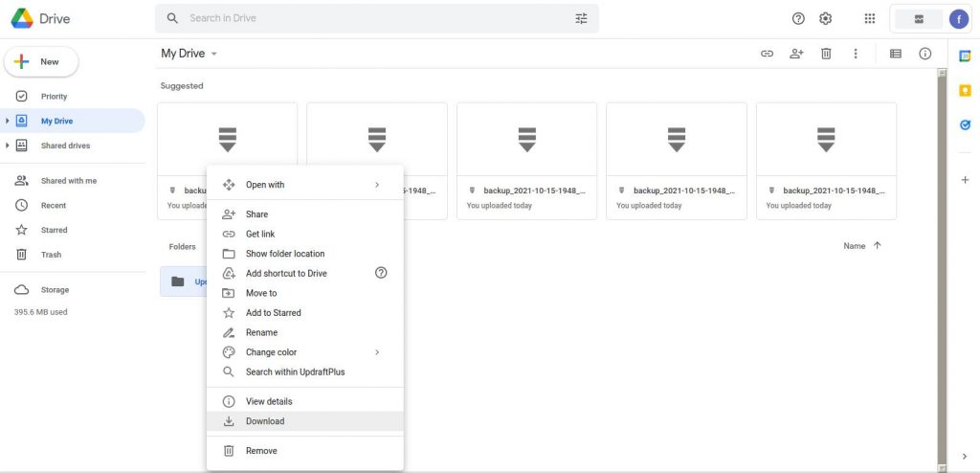Open the Support help icon
The width and height of the screenshot is (980, 473).
tap(798, 18)
